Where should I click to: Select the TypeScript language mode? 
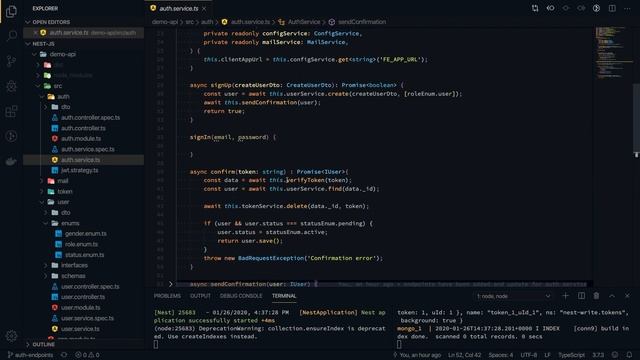pyautogui.click(x=571, y=355)
